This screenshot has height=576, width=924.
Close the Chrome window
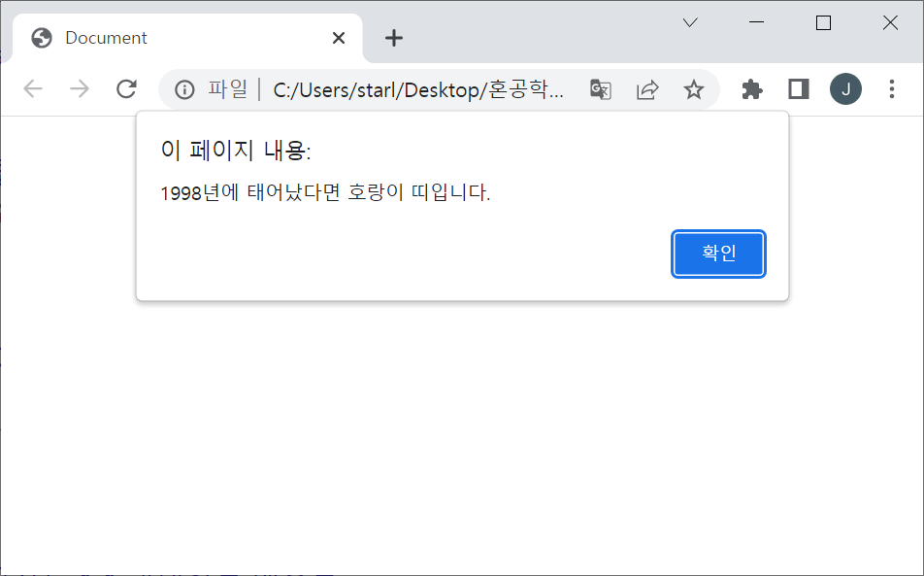(890, 22)
